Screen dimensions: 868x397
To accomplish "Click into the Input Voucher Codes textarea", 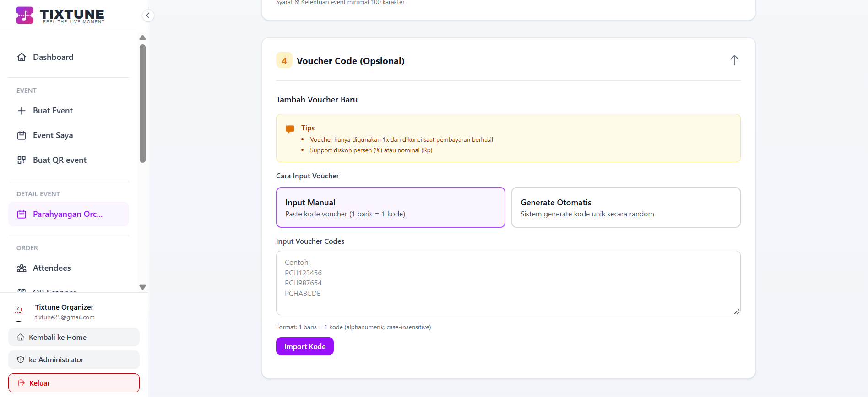I will point(508,283).
